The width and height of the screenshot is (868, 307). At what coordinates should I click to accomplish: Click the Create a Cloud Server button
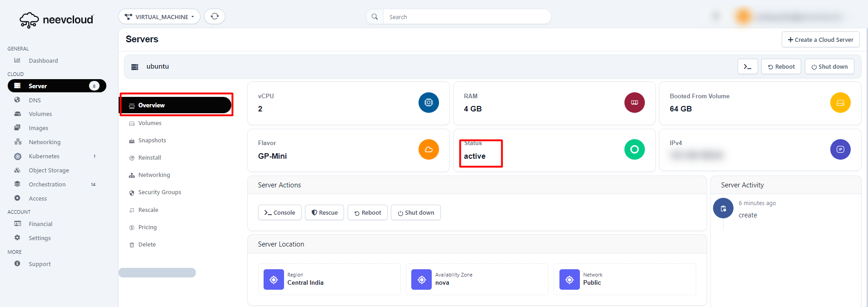820,40
